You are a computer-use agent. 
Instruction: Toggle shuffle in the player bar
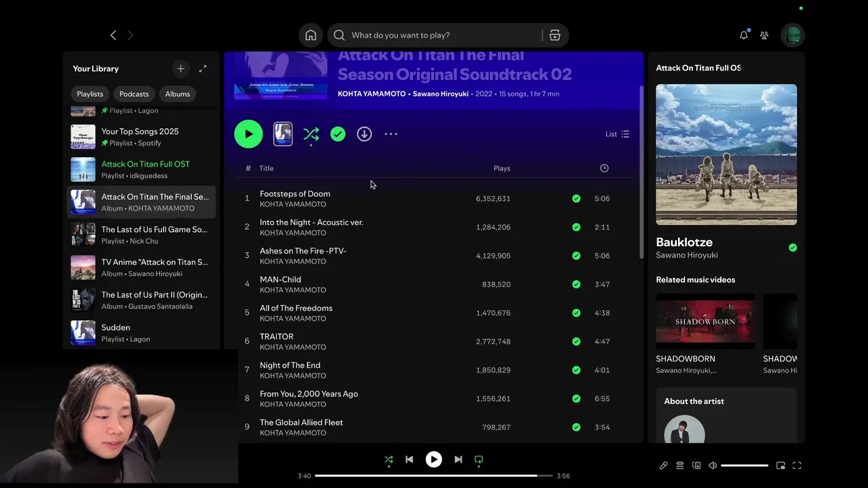(x=389, y=460)
